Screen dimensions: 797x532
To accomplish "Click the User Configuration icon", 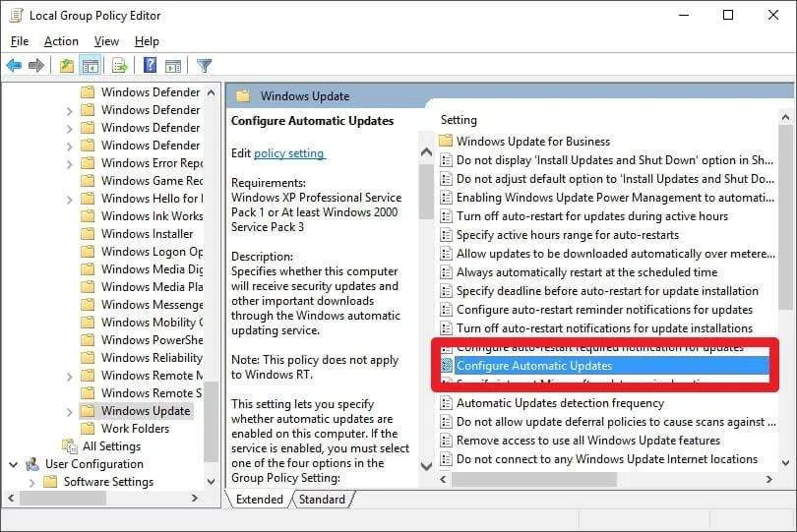I will 32,464.
